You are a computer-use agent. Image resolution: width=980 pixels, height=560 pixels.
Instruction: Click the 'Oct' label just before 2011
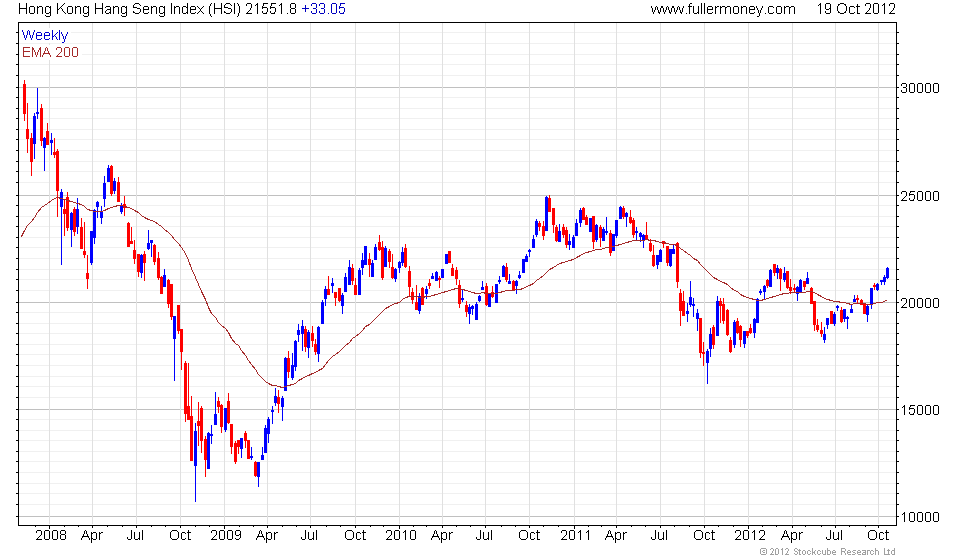[x=529, y=536]
